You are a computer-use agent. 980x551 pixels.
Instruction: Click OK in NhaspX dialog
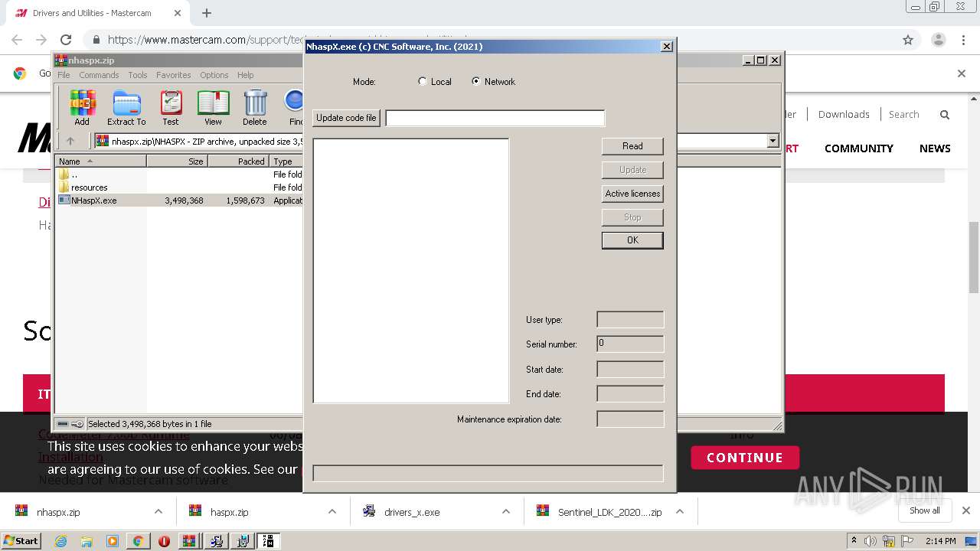click(x=632, y=240)
